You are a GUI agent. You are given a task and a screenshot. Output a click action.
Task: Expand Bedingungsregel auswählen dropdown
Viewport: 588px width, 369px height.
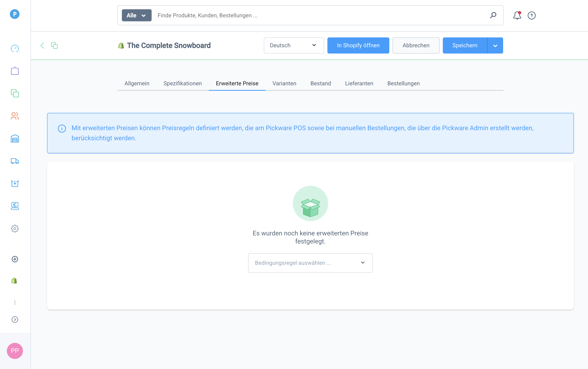pyautogui.click(x=310, y=263)
